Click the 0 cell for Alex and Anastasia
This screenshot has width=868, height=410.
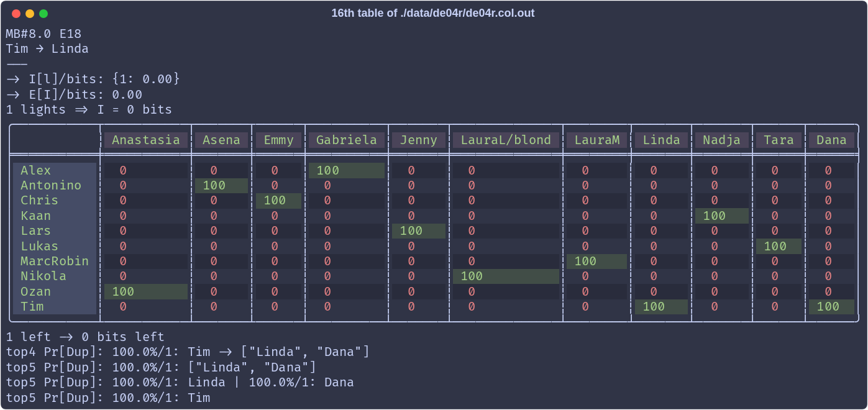click(x=146, y=170)
